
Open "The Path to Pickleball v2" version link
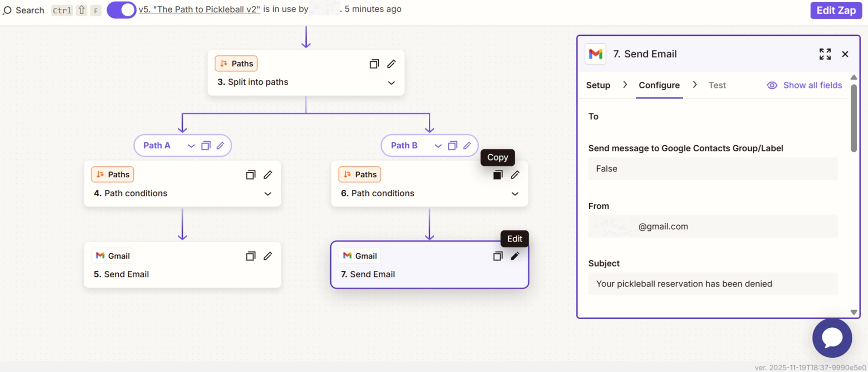[199, 9]
